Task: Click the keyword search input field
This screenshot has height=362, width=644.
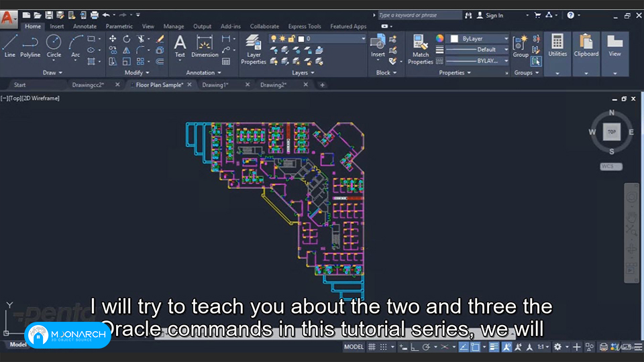Action: pyautogui.click(x=419, y=15)
